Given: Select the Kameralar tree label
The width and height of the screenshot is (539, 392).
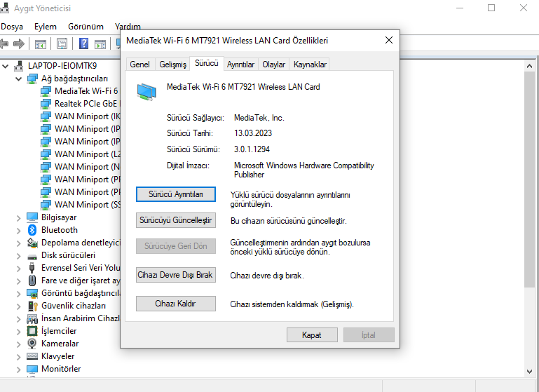Looking at the screenshot, I should coord(60,344).
